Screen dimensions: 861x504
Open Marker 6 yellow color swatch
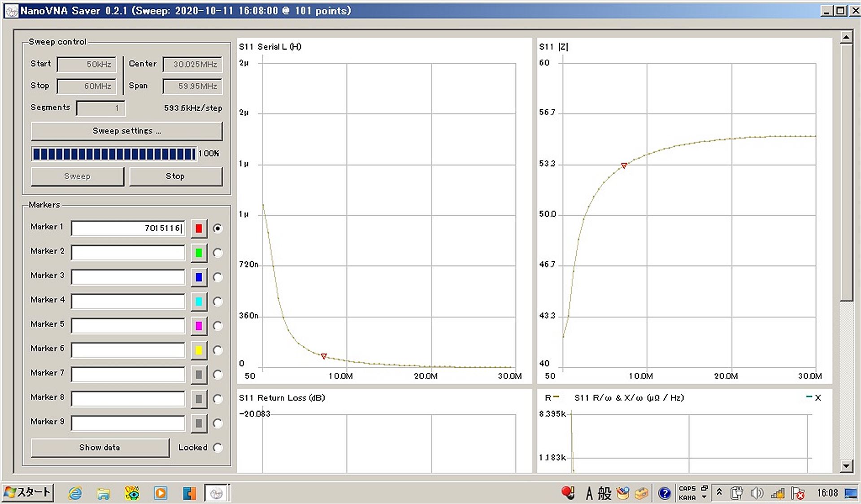[x=199, y=350]
